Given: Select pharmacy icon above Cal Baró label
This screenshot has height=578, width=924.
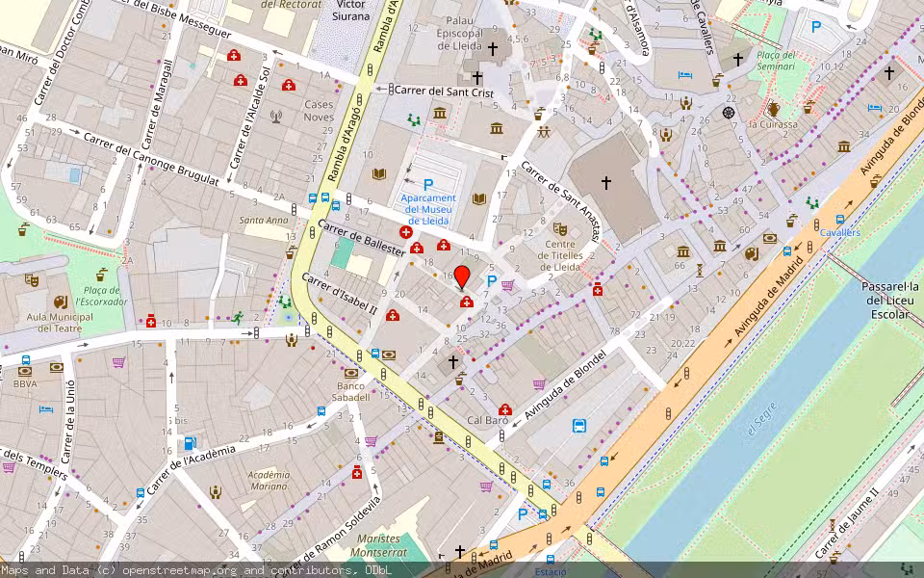Looking at the screenshot, I should tap(504, 409).
